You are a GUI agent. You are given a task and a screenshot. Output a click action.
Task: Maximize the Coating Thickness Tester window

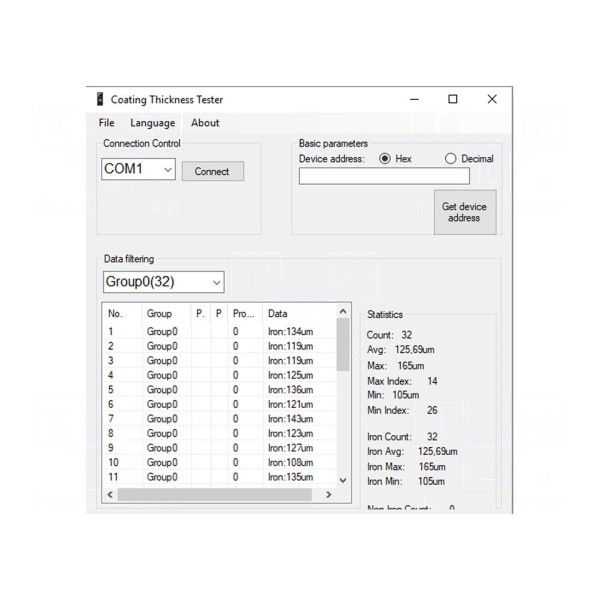pos(453,99)
